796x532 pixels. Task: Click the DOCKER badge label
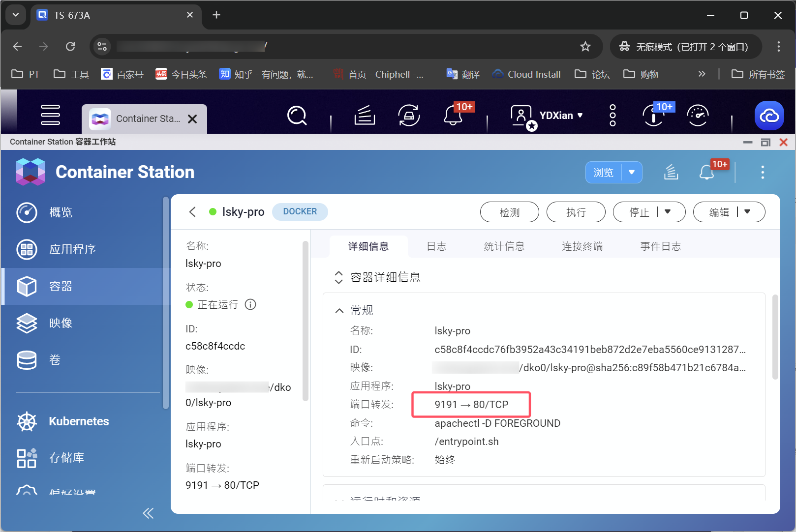tap(300, 211)
